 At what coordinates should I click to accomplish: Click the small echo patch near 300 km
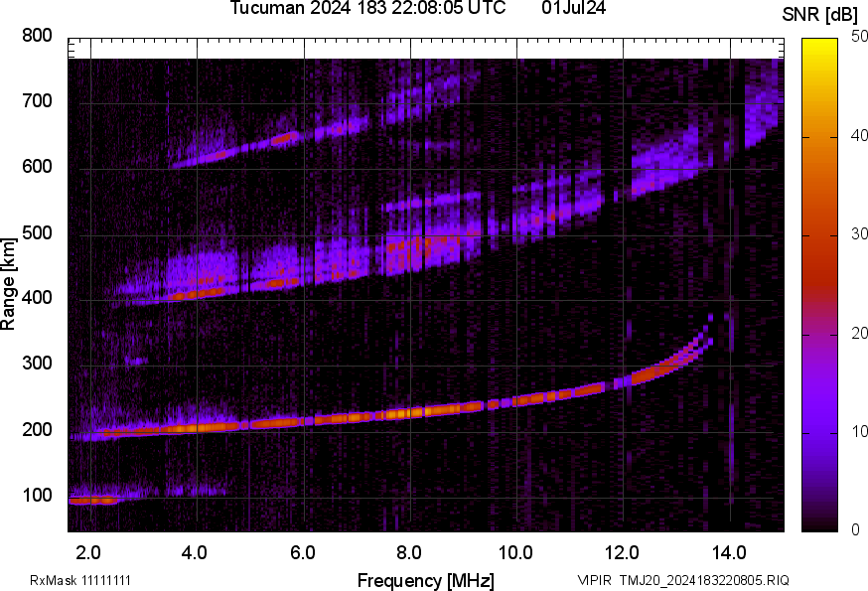pos(136,361)
